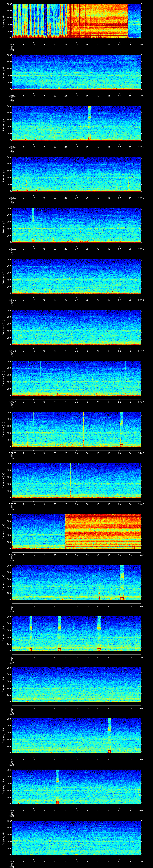Click the '10:18:00' start time label
Viewport: 153px width, 868px height.
pyautogui.click(x=12, y=249)
